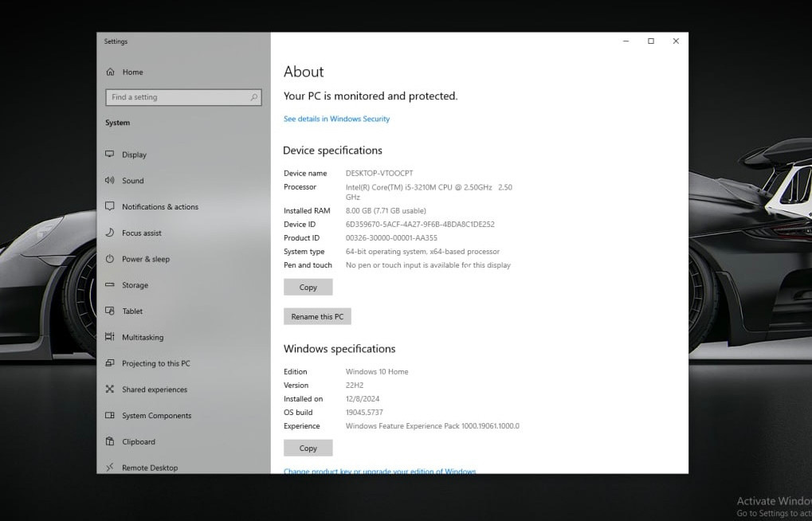The height and width of the screenshot is (521, 812).
Task: Click the OS build value 19045.5737
Action: [365, 412]
